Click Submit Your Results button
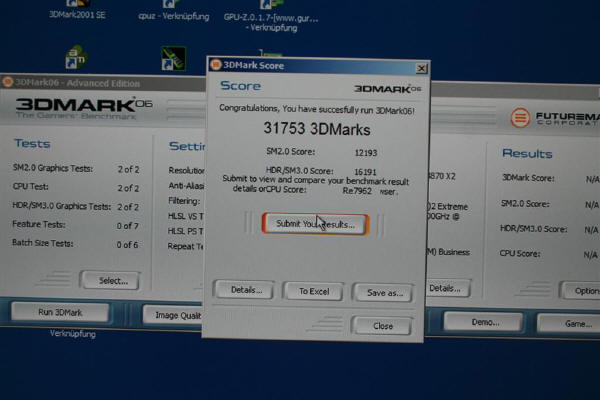Image resolution: width=600 pixels, height=400 pixels. tap(315, 224)
